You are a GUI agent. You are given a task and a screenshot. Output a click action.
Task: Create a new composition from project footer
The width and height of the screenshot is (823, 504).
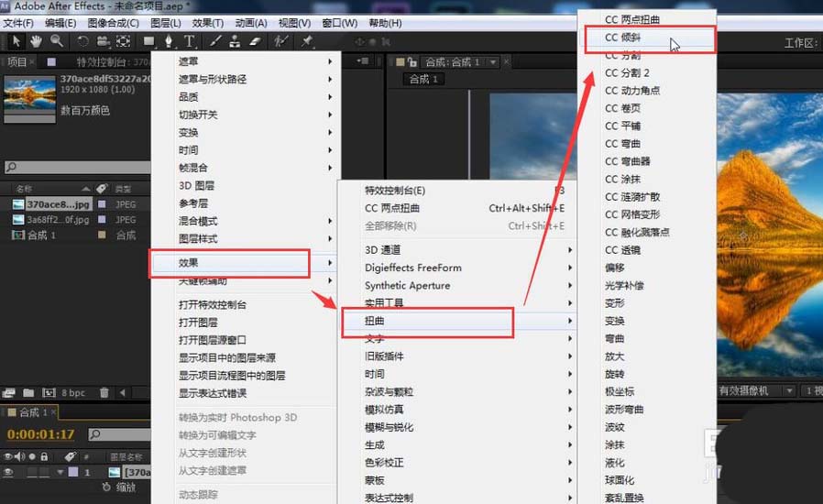pos(49,393)
